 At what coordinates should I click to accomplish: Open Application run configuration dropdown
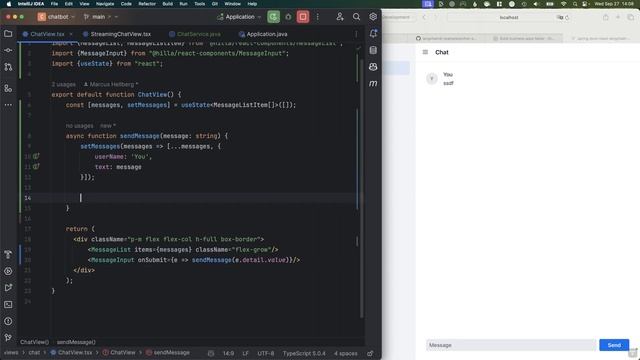pyautogui.click(x=239, y=17)
